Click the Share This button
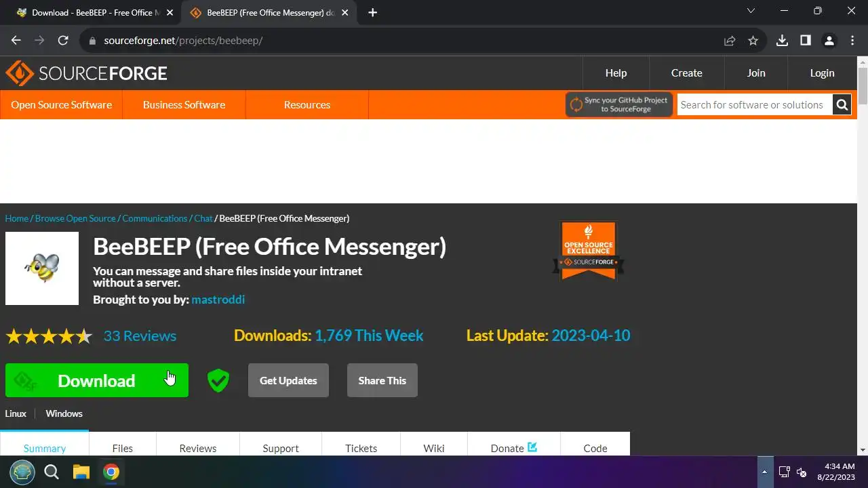868x488 pixels. (x=382, y=380)
